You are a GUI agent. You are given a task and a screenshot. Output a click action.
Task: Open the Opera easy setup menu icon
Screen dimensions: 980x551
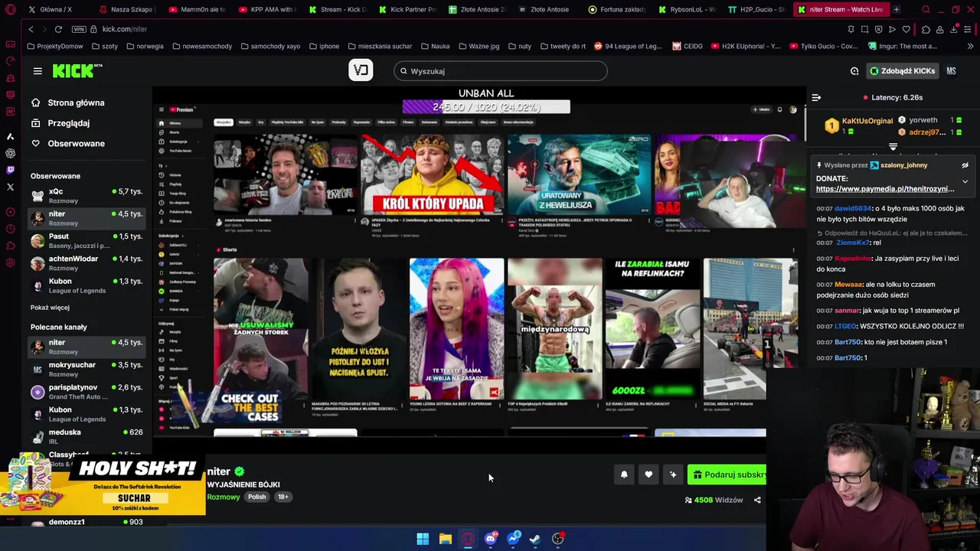coord(968,29)
